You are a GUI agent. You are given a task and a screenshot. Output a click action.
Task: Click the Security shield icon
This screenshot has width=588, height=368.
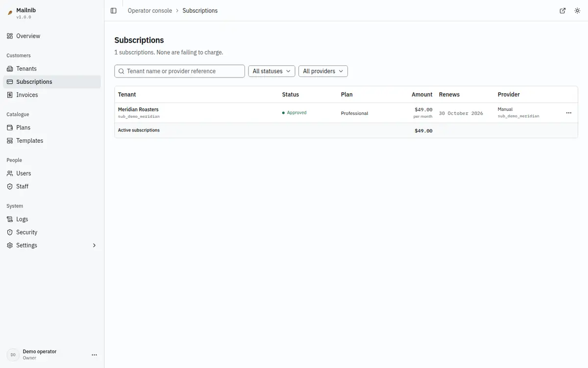pyautogui.click(x=10, y=232)
